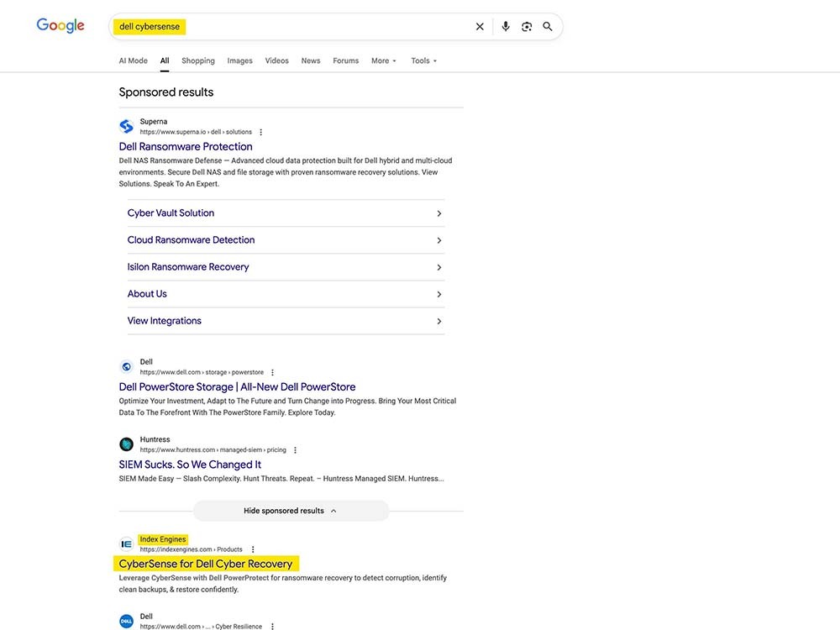Click the dell.com storage powerstore URL
This screenshot has width=840, height=630.
click(202, 372)
